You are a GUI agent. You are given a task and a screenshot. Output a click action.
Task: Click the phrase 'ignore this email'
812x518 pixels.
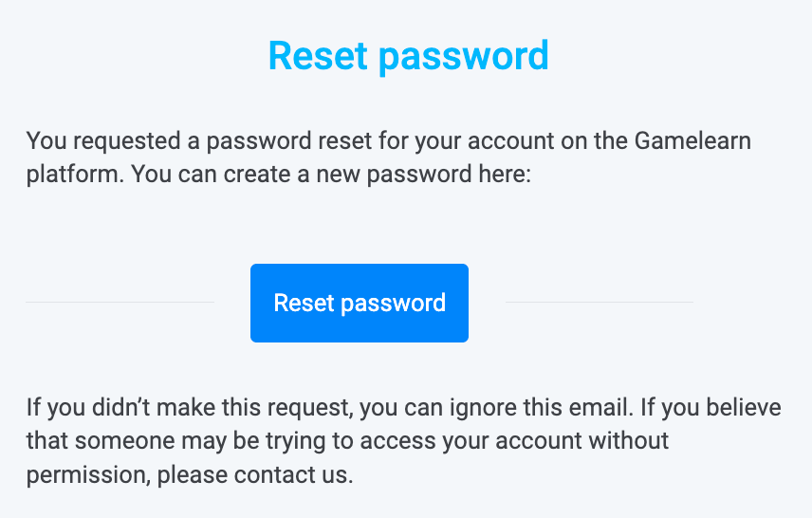542,408
